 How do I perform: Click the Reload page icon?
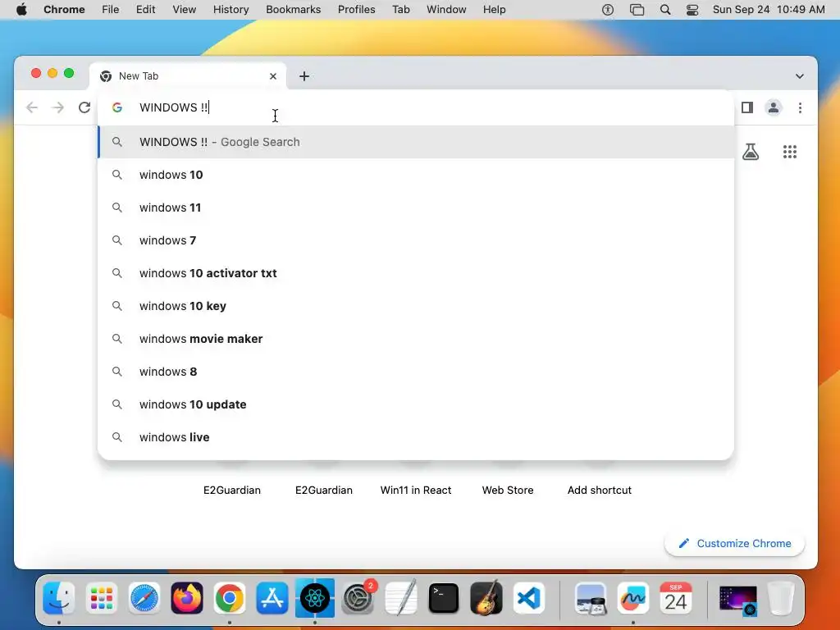pyautogui.click(x=84, y=107)
